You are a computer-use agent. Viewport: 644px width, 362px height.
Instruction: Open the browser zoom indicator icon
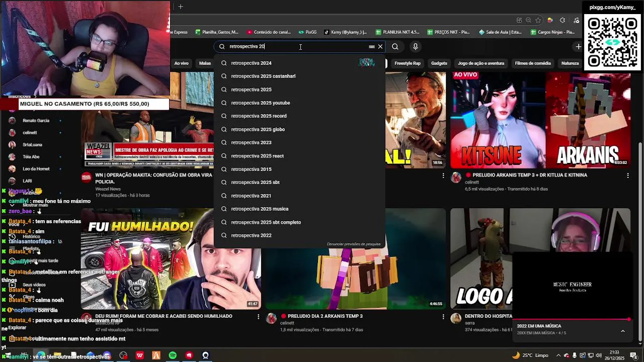[x=528, y=20]
